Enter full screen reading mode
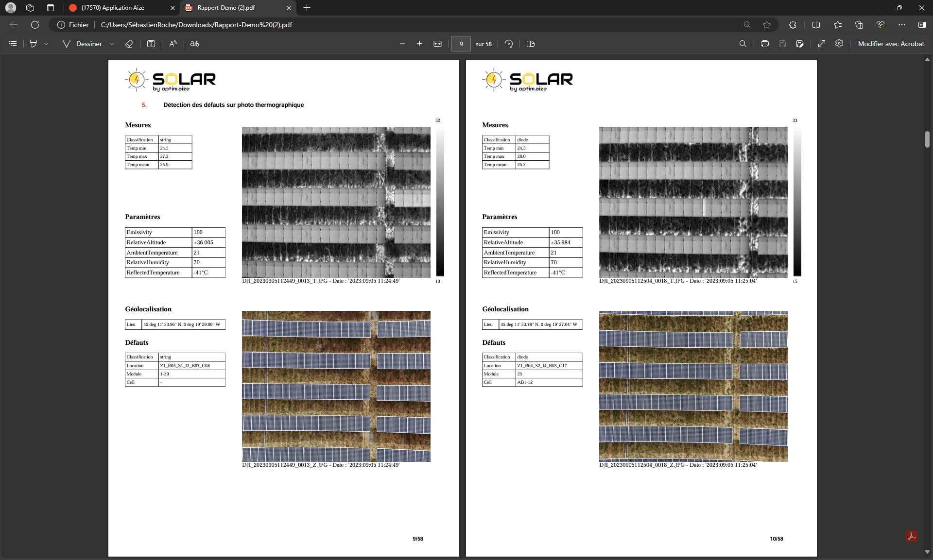This screenshot has height=560, width=933. [822, 44]
